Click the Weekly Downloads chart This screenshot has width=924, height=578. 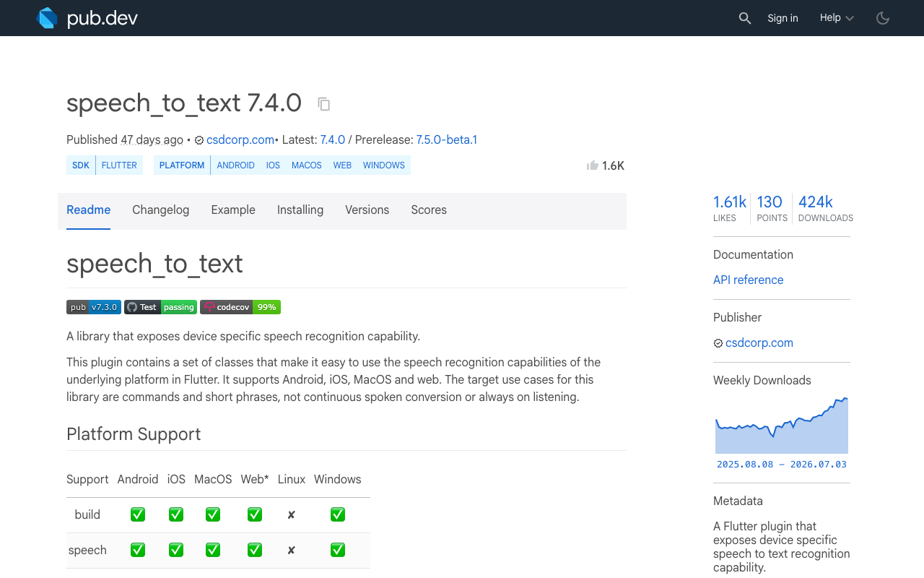(x=782, y=426)
